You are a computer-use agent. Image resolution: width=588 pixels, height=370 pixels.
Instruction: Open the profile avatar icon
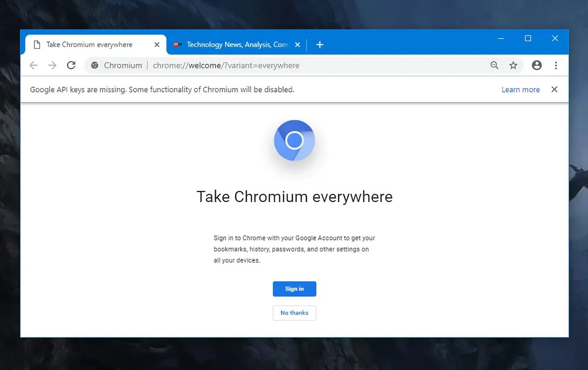[536, 65]
